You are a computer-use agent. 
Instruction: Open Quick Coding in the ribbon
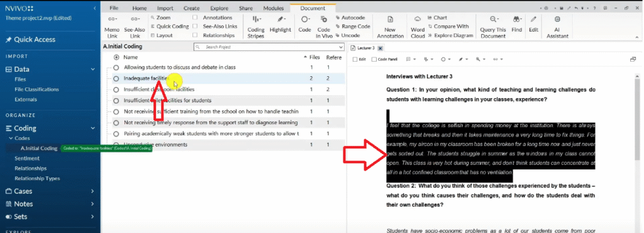(169, 26)
